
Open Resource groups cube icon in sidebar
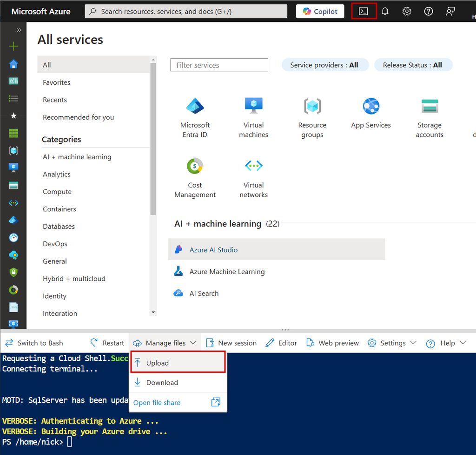pyautogui.click(x=13, y=150)
